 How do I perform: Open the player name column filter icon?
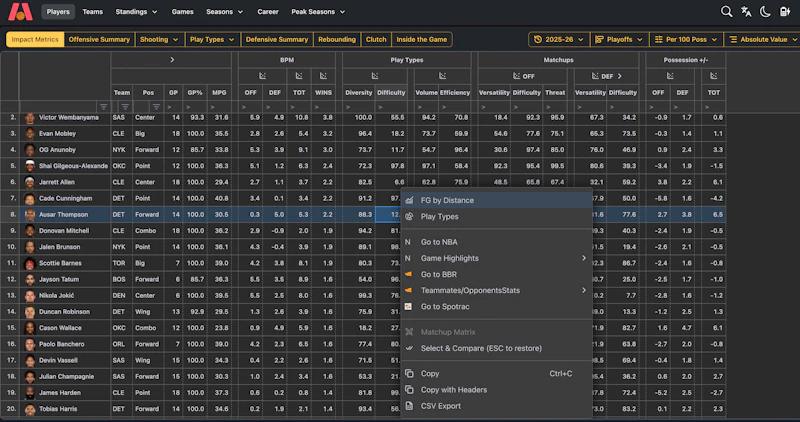(x=104, y=107)
